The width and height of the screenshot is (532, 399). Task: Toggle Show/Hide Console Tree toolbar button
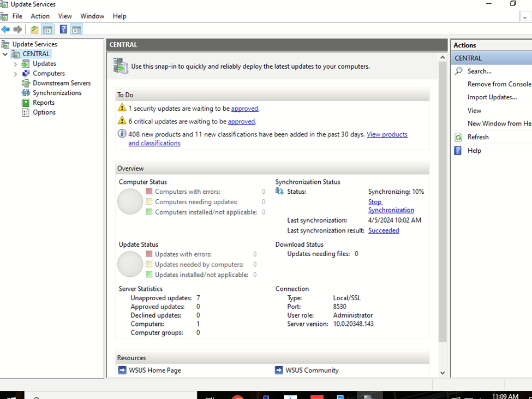point(47,29)
